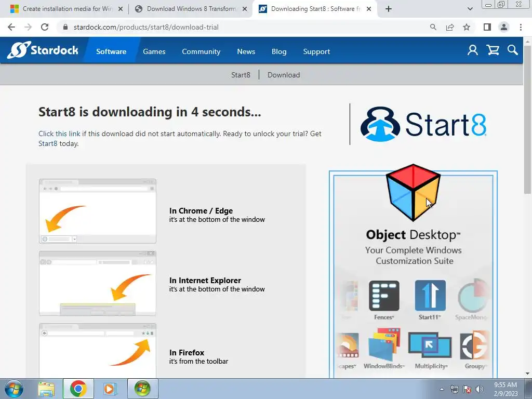This screenshot has height=399, width=532.
Task: Click 'In Firefox' heading text
Action: (187, 353)
